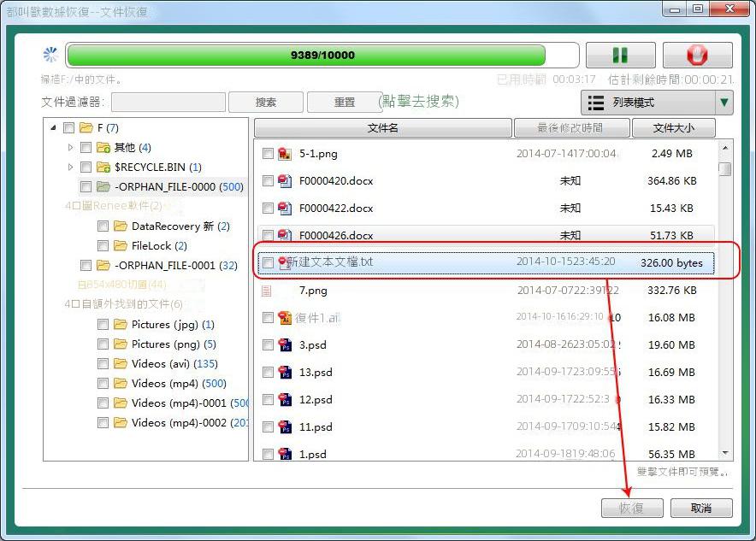Viewport: 756px width, 541px height.
Task: Click the F0000422.docx document icon
Action: (285, 209)
